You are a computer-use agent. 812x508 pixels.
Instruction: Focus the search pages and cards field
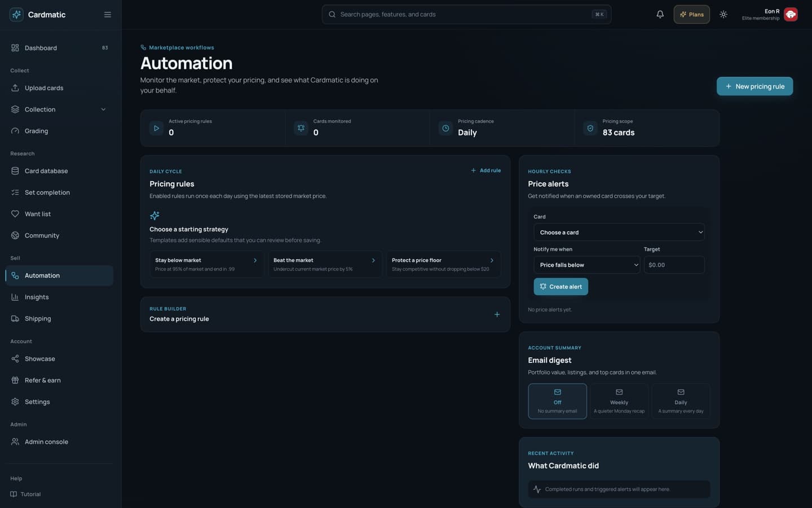tap(466, 15)
